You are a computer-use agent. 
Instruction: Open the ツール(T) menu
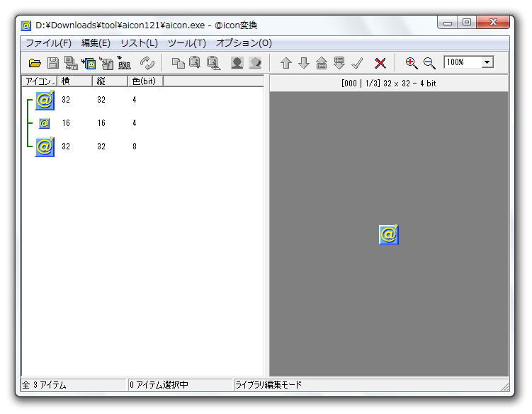(187, 43)
